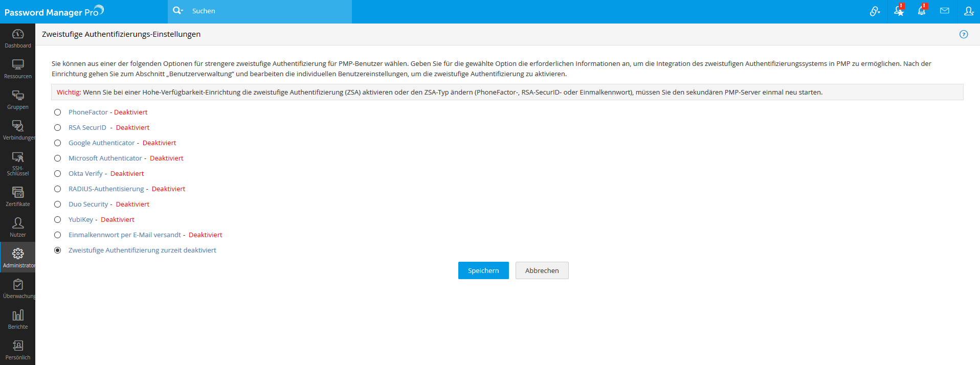This screenshot has width=980, height=365.
Task: Click Deaktiviert status next to PhoneFactor
Action: pyautogui.click(x=130, y=112)
